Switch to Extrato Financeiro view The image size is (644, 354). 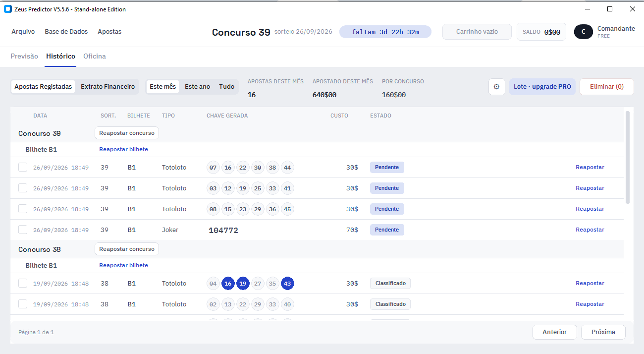[x=107, y=87]
